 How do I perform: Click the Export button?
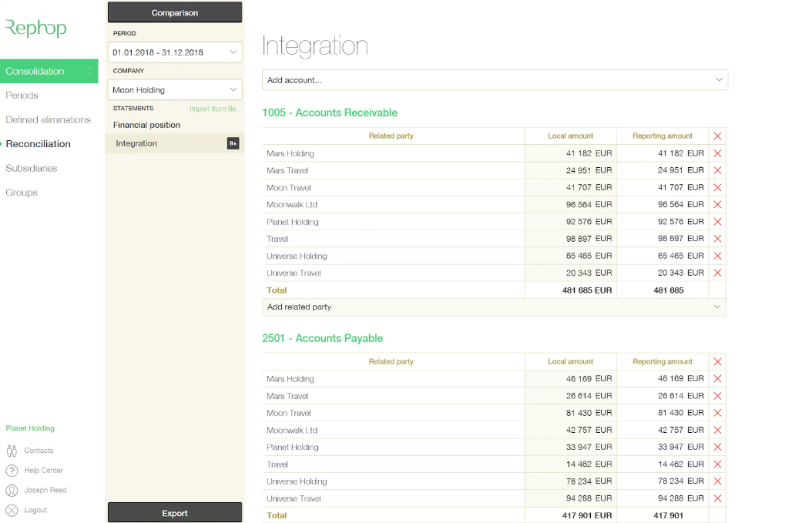pos(174,513)
